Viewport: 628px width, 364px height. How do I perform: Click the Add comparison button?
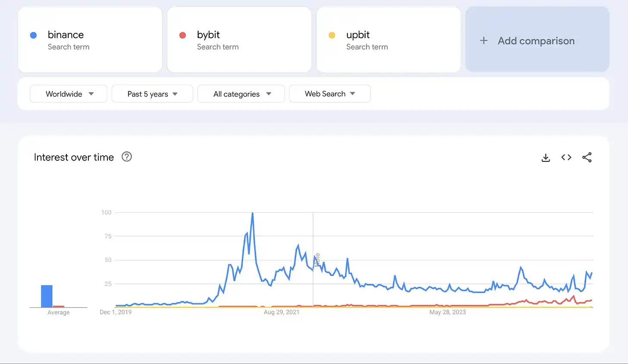click(x=536, y=41)
